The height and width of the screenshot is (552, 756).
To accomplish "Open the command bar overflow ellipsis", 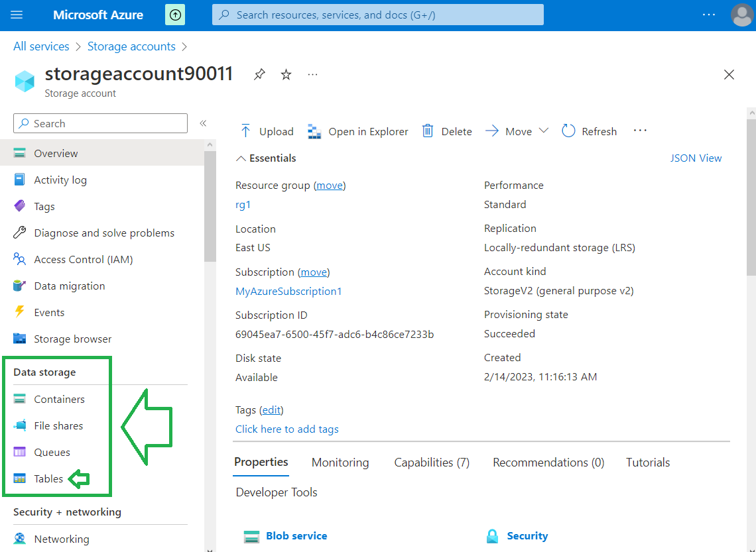I will [640, 131].
